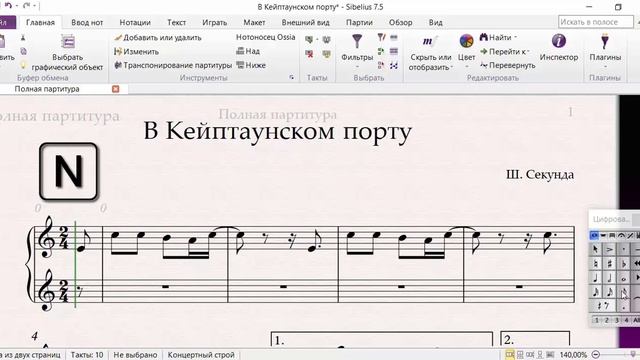This screenshot has width=640, height=360.
Task: Click the select all dotted icon
Action: (394, 65)
